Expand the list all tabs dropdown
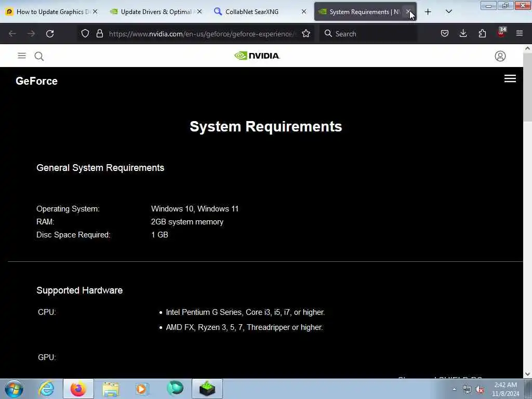The image size is (532, 399). tap(448, 12)
